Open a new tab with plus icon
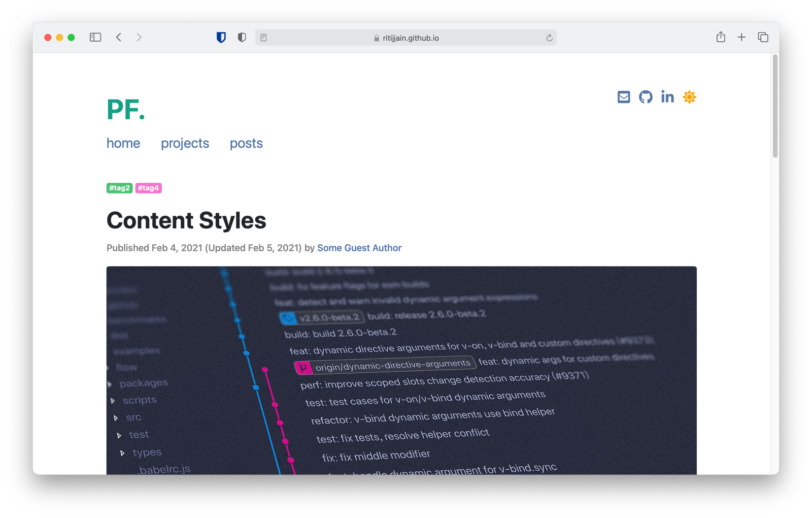The image size is (812, 518). [x=741, y=37]
